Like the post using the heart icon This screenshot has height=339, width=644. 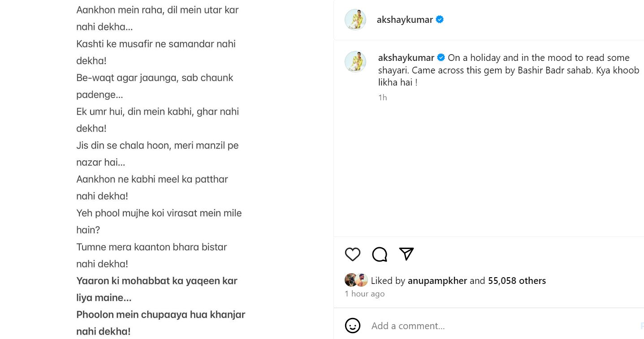(x=352, y=254)
